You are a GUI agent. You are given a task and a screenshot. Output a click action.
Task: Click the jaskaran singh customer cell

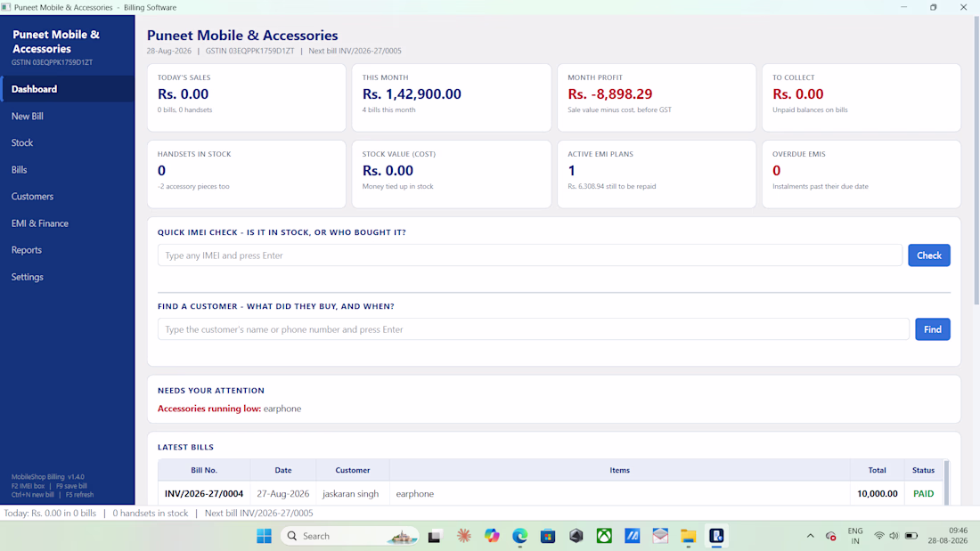(x=353, y=493)
